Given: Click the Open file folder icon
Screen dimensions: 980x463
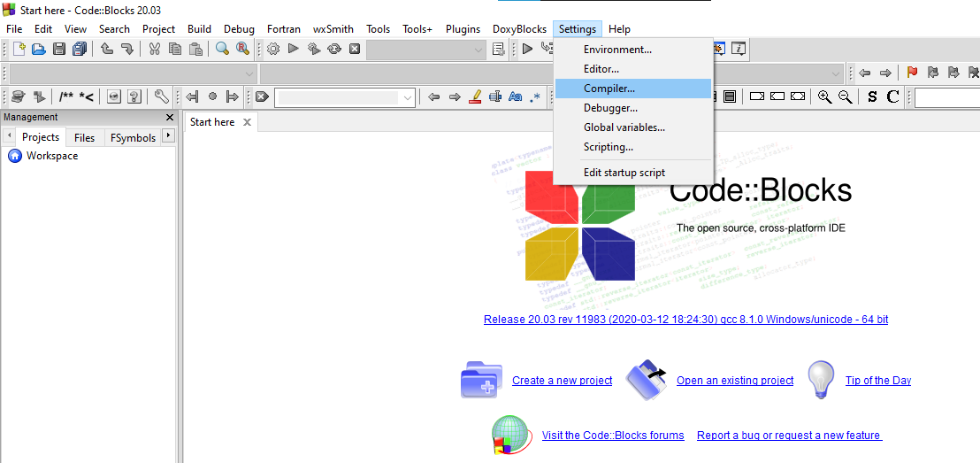Looking at the screenshot, I should tap(39, 49).
